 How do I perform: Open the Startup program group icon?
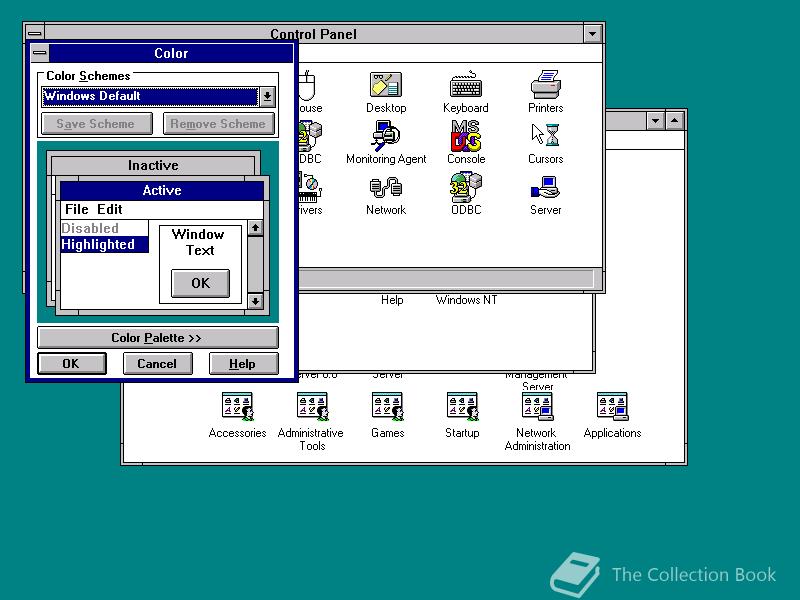pyautogui.click(x=462, y=415)
